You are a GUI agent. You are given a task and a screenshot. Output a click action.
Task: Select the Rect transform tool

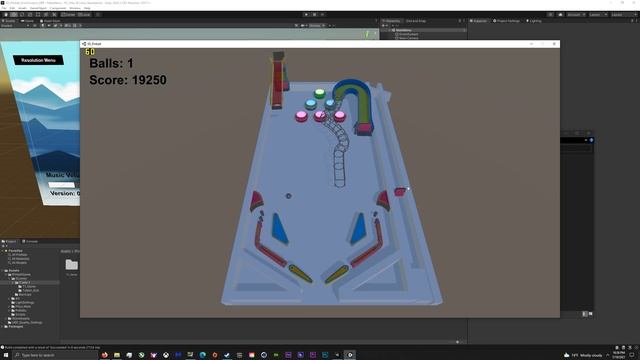38,15
